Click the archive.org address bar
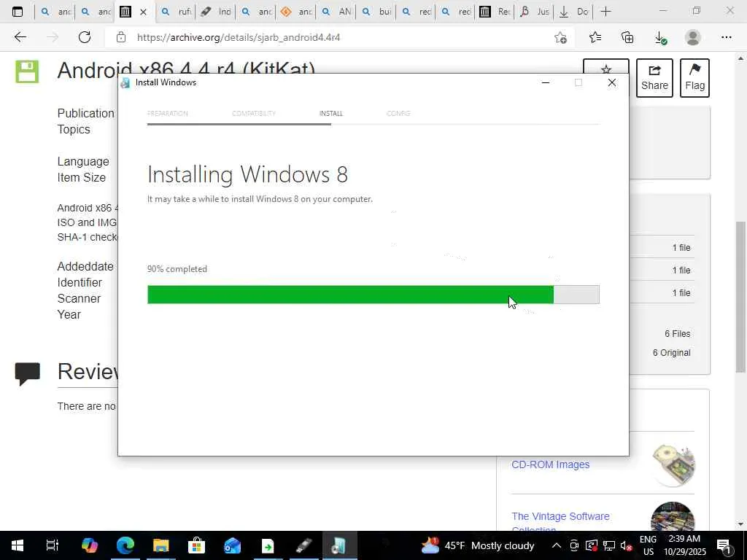This screenshot has width=747, height=560. point(333,37)
